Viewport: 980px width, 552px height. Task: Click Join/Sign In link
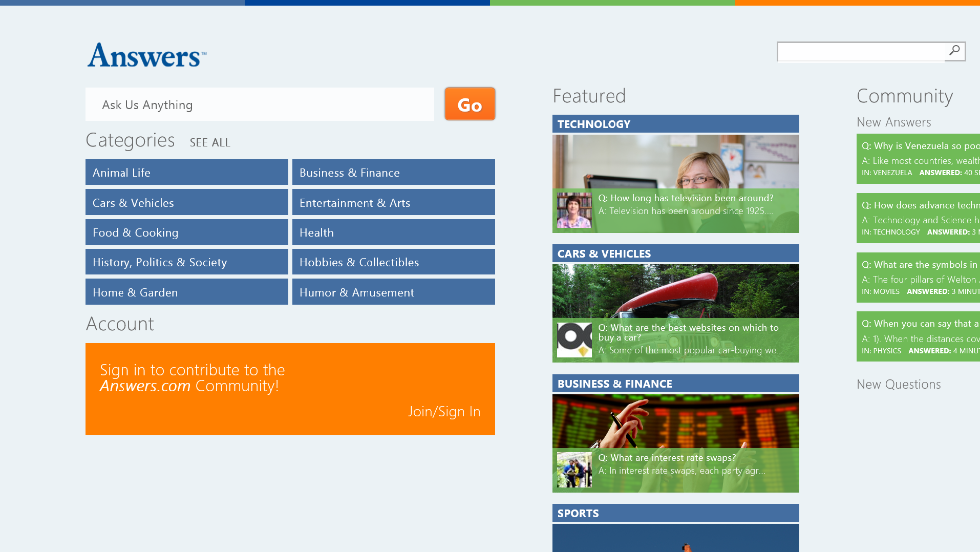(444, 412)
